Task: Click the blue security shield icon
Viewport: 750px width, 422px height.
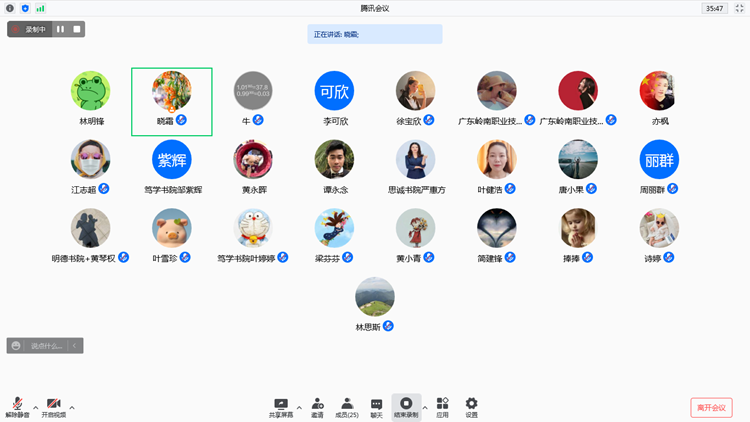Action: click(25, 8)
